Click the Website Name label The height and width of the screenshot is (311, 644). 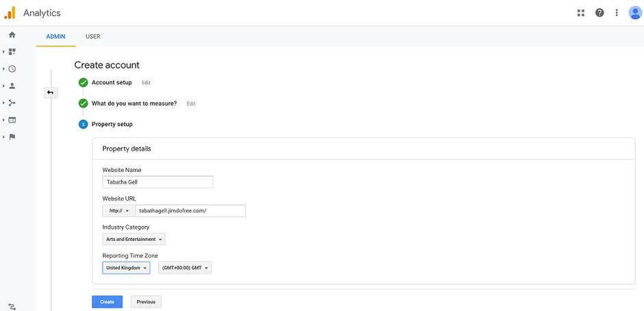122,170
